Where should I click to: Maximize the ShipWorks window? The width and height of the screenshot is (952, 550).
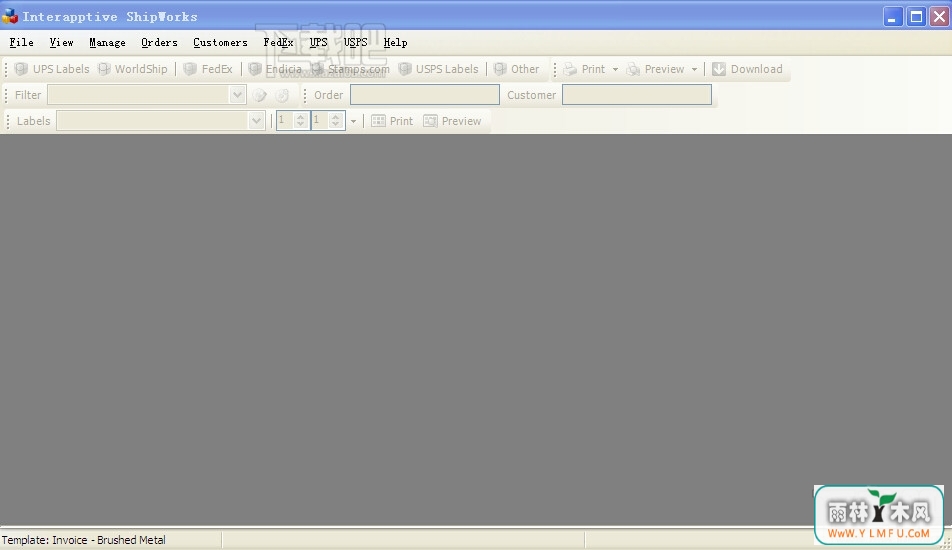(916, 16)
